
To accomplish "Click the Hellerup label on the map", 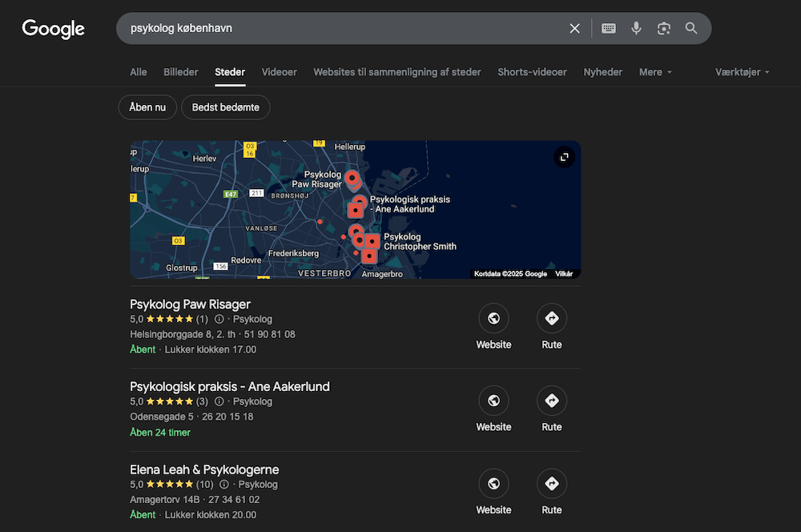I will 350,147.
